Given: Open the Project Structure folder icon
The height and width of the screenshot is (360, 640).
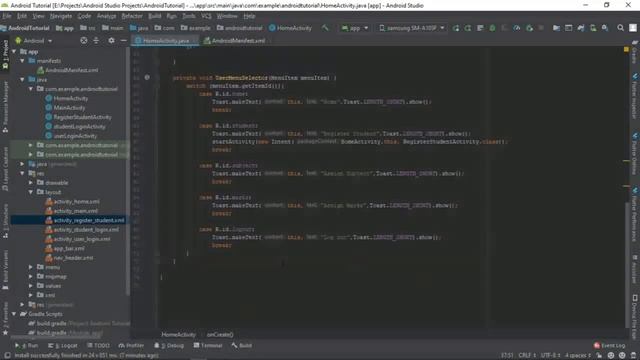Looking at the screenshot, I should tap(556, 28).
